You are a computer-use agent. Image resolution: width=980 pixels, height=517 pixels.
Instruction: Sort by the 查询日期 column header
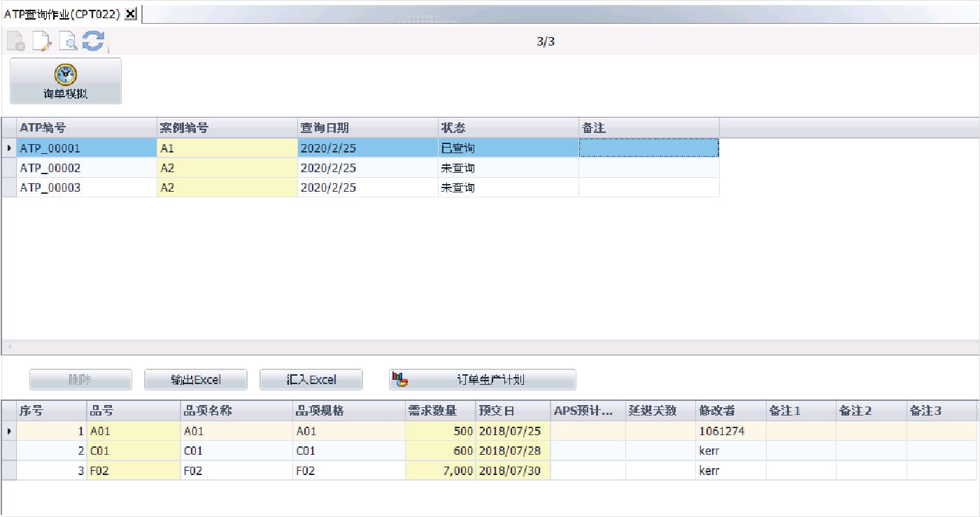(367, 128)
